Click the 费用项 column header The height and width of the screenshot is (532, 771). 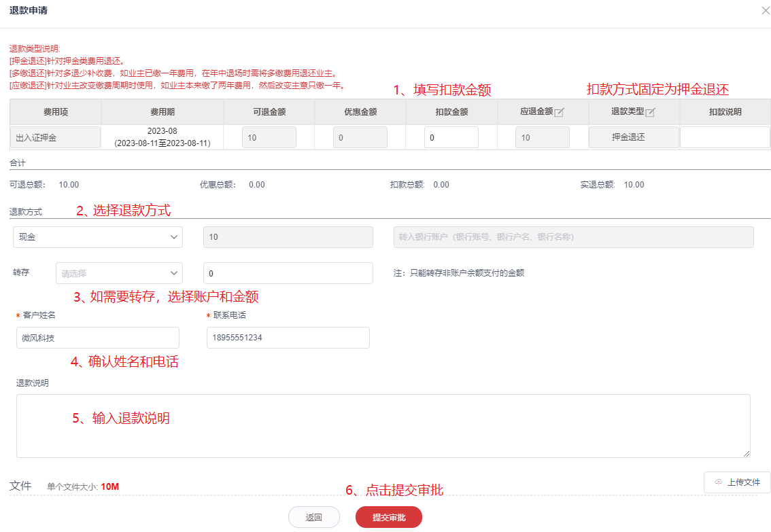pyautogui.click(x=56, y=112)
